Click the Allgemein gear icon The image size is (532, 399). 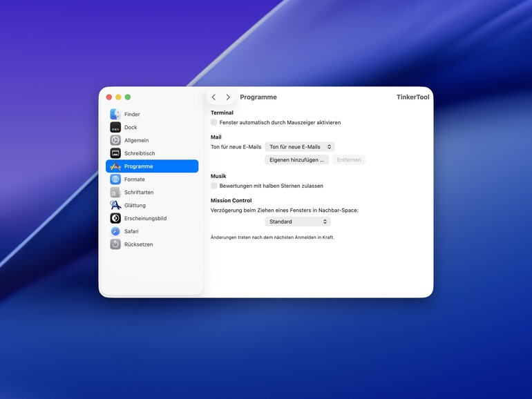[x=115, y=140]
